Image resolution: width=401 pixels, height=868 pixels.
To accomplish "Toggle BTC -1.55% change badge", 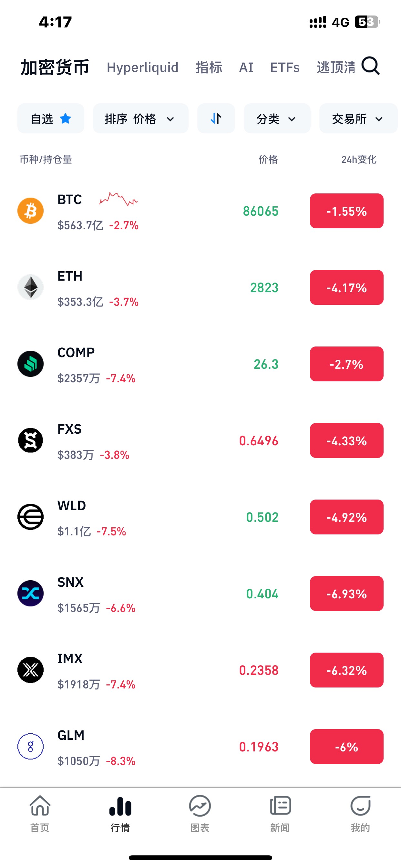I will coord(346,211).
